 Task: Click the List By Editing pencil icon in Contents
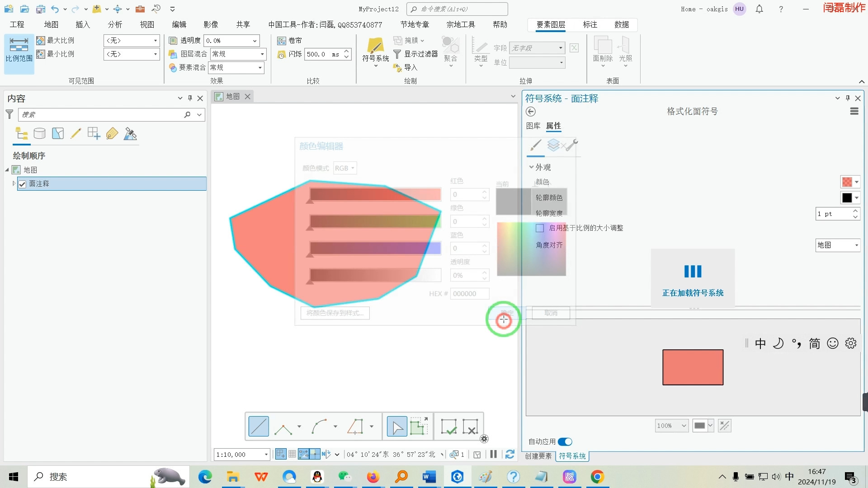pos(76,133)
